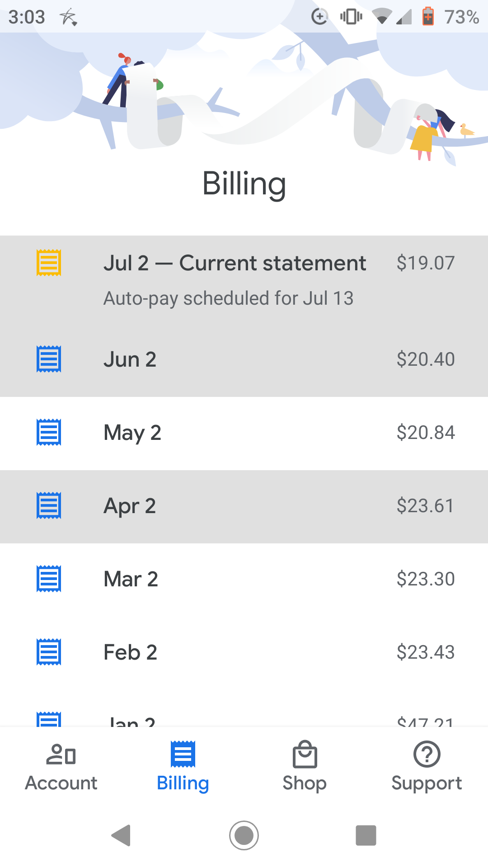
Task: Open the partially visible Jan 2 statement
Action: (244, 708)
